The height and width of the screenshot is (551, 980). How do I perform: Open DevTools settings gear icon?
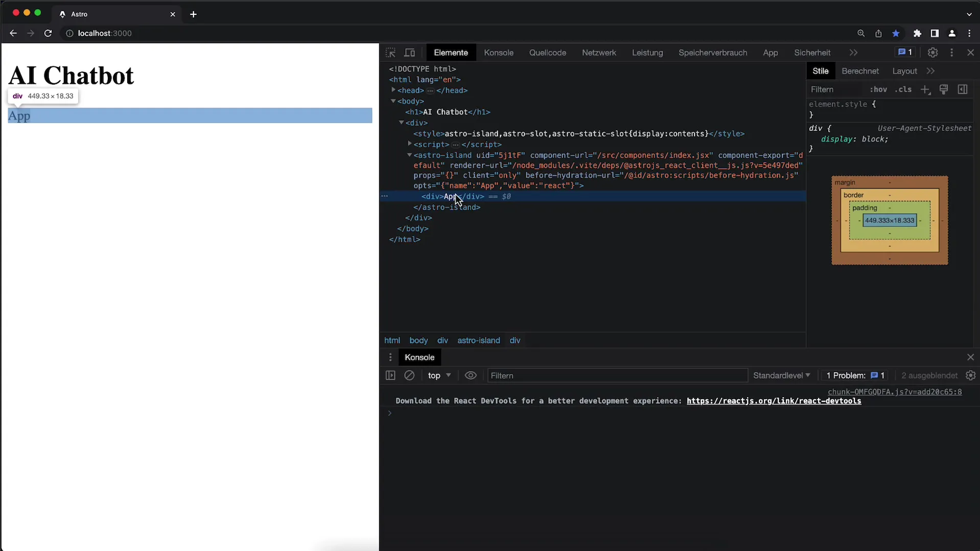click(932, 53)
